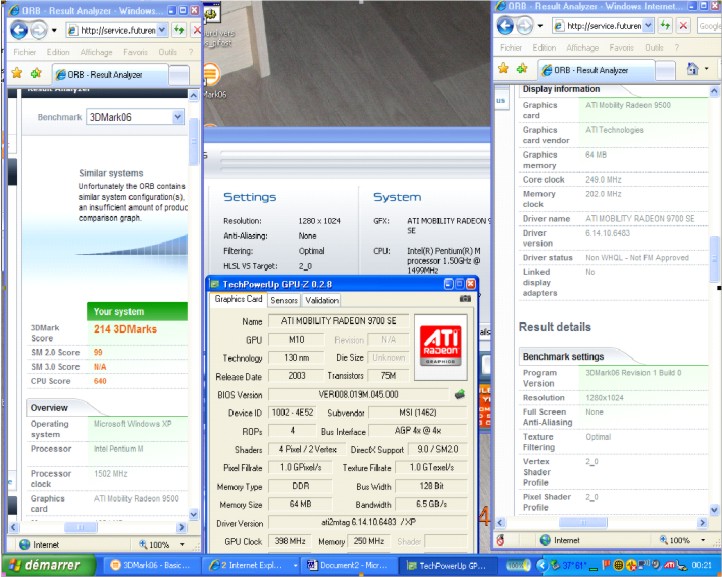The image size is (722, 577).
Task: Expand Internet Explorer taskbar group arrow
Action: (295, 565)
